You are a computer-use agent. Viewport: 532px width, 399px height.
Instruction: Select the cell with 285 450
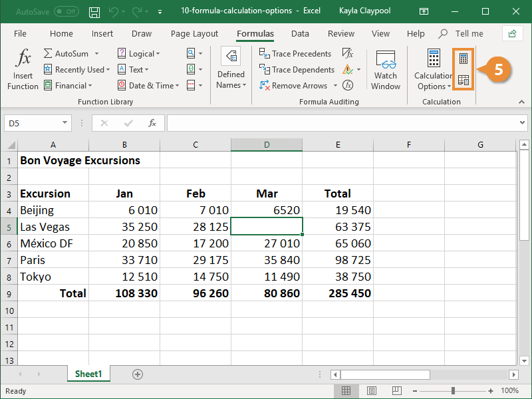pos(338,293)
